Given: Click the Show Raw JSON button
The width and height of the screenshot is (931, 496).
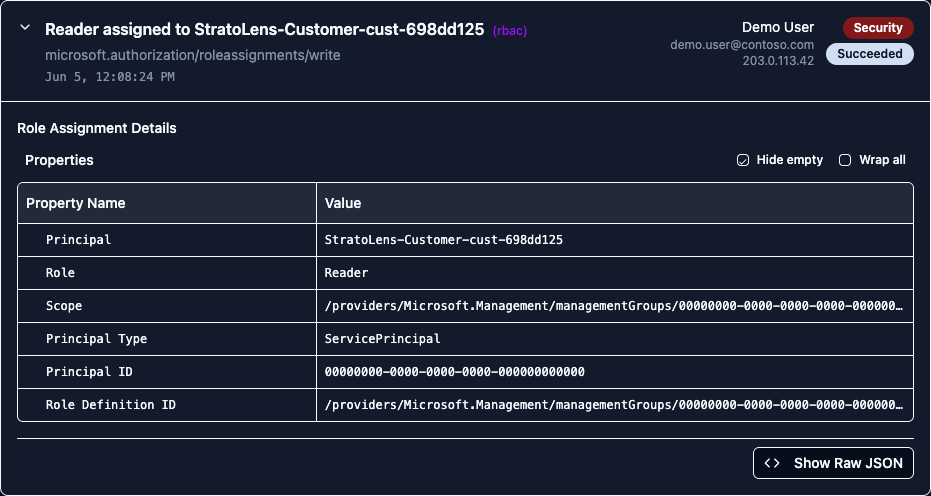Looking at the screenshot, I should 833,463.
